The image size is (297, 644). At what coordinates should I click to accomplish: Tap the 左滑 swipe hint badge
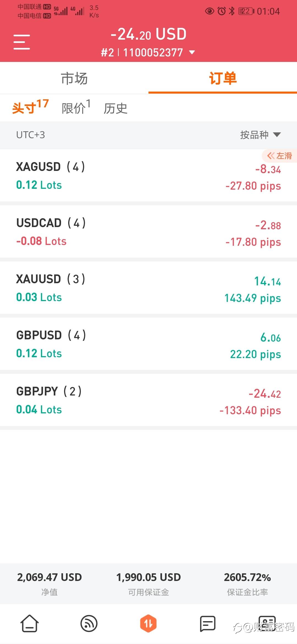pos(279,156)
